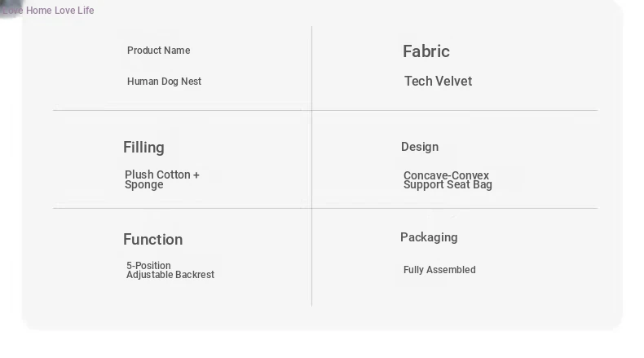
Task: Click the horizontal divider below Human Dog Nest
Action: (181, 110)
